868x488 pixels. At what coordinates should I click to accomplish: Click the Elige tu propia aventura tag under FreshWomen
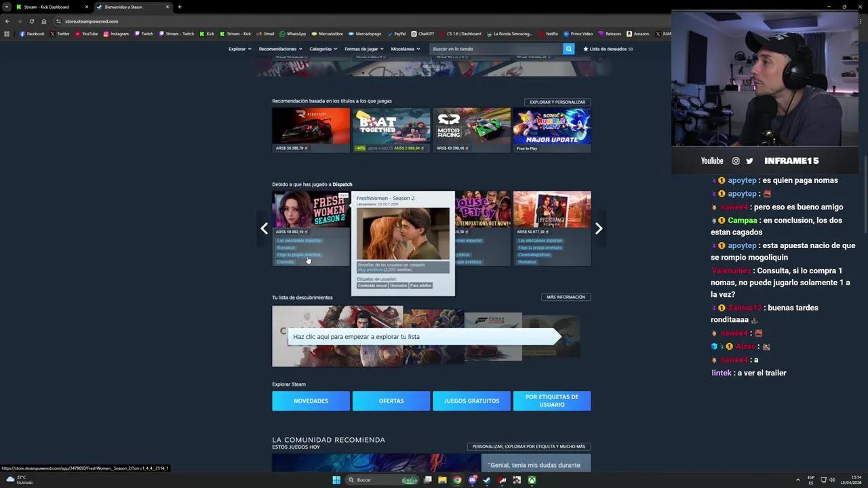299,255
